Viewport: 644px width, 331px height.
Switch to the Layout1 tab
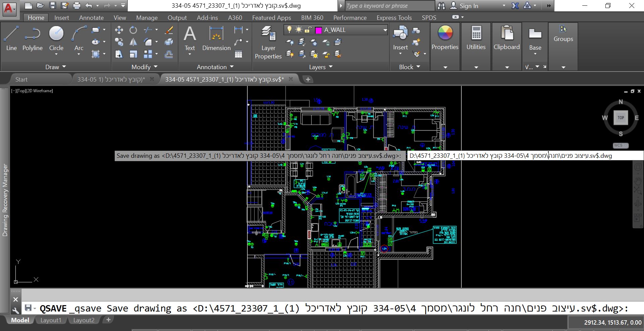(x=51, y=320)
